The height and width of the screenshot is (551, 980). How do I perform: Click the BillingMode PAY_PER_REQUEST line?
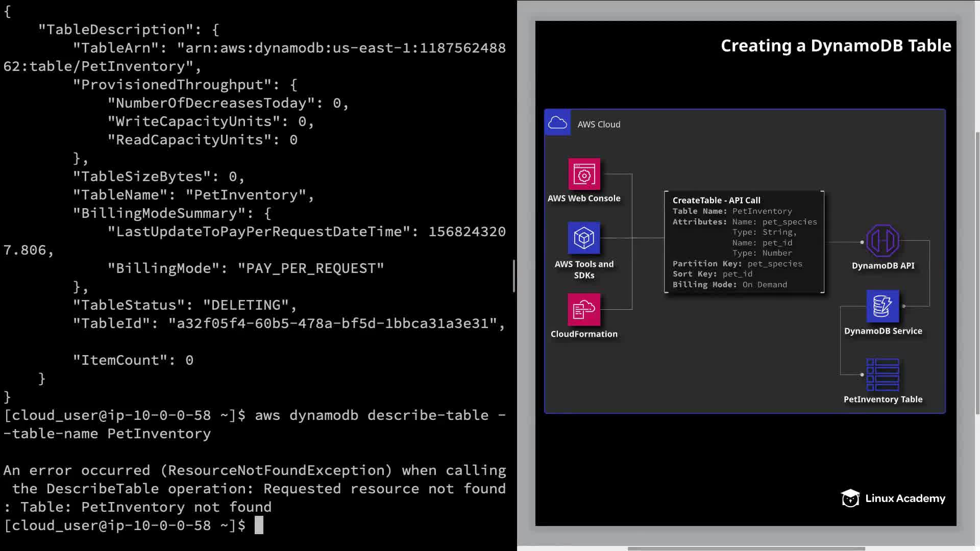pos(246,268)
